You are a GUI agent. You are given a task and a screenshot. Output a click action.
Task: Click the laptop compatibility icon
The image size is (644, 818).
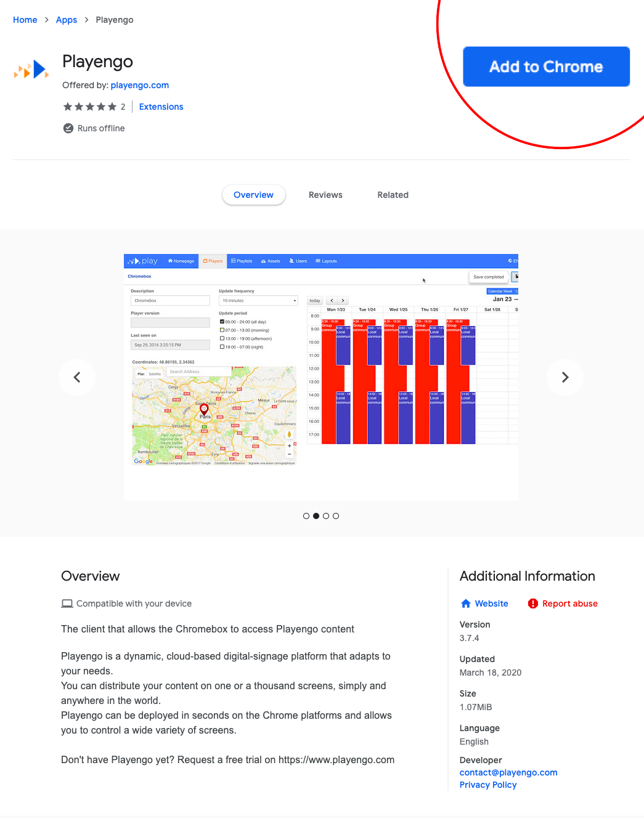point(67,603)
